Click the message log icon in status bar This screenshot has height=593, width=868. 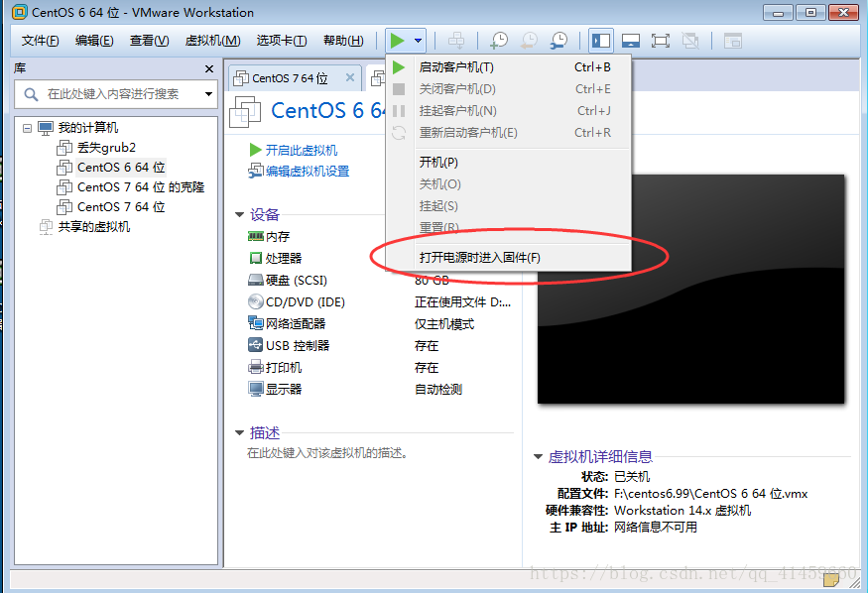(830, 580)
